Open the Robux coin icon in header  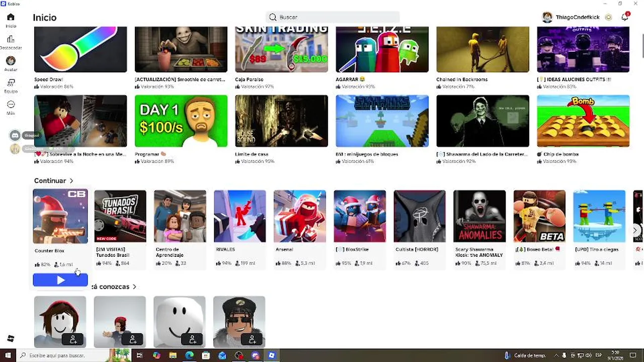pyautogui.click(x=608, y=17)
